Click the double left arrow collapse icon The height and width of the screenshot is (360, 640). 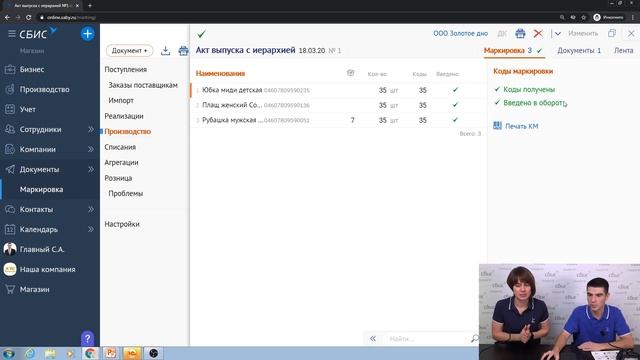click(373, 338)
